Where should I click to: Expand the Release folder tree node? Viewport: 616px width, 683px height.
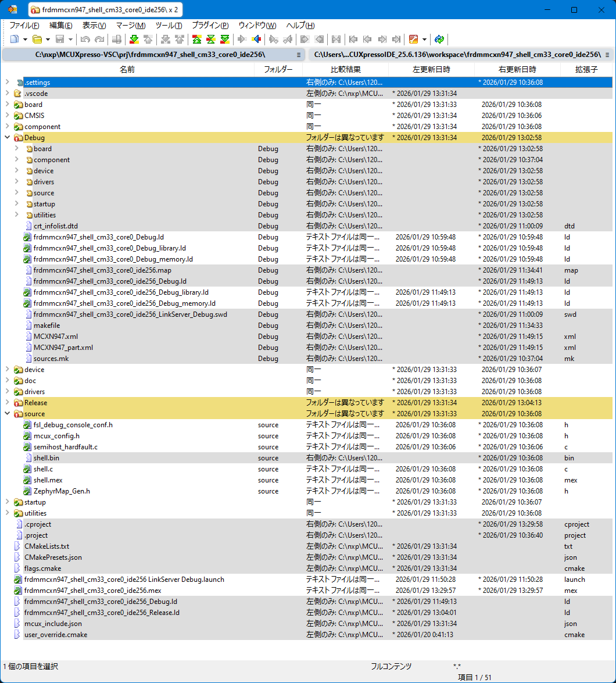[7, 403]
